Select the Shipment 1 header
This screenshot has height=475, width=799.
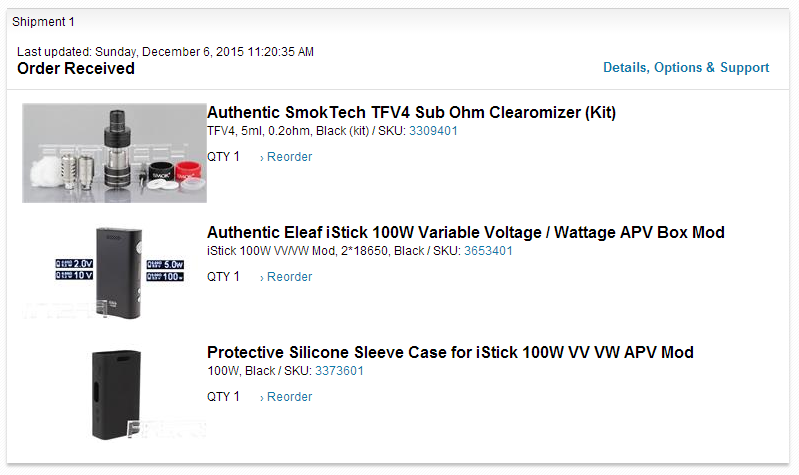tap(43, 22)
